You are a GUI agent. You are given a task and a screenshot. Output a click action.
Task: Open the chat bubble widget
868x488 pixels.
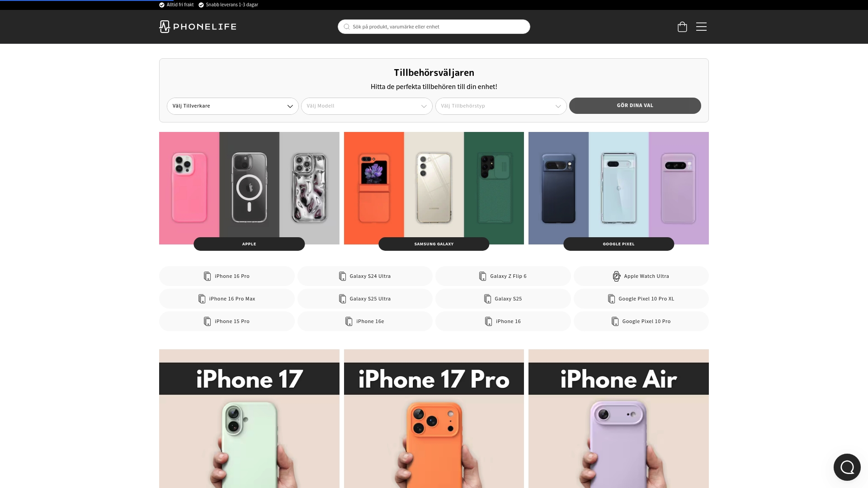[847, 467]
